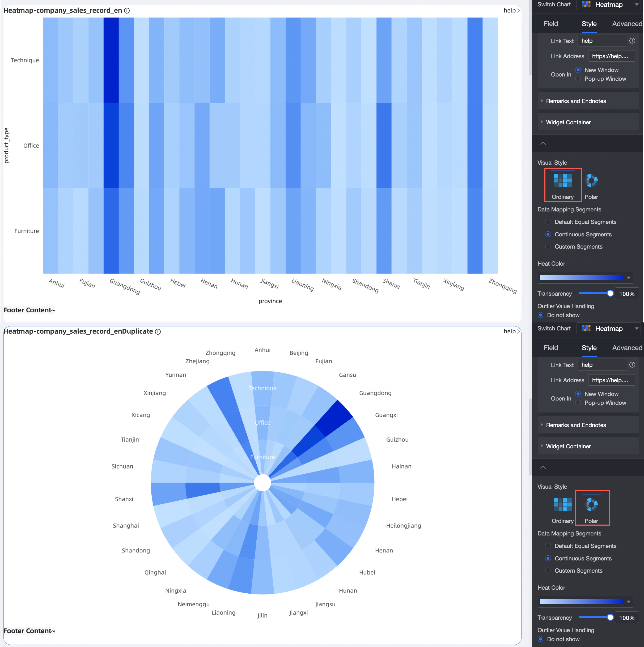Switch to Field tab in top panel

(550, 24)
